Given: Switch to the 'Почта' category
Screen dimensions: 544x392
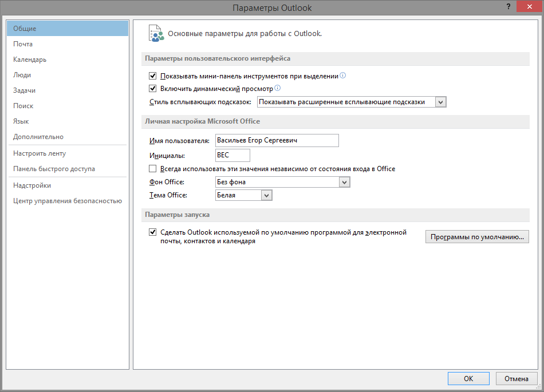Looking at the screenshot, I should [68, 44].
